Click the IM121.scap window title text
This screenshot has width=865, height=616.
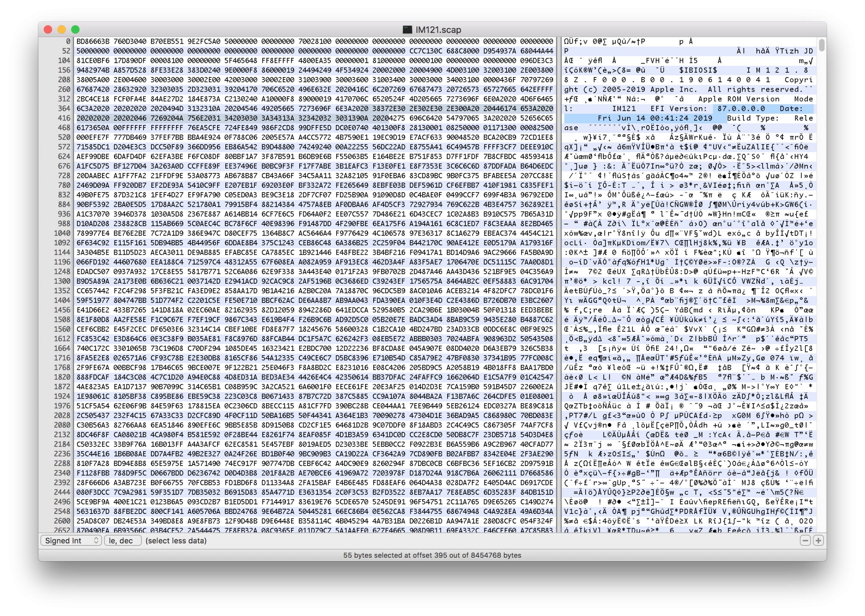[438, 29]
